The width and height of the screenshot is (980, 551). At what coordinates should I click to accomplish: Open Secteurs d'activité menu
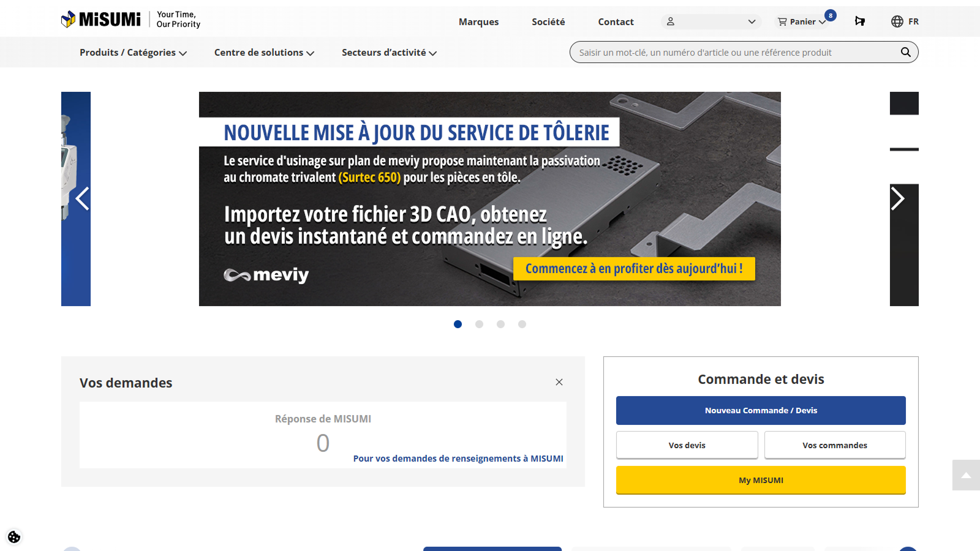click(389, 53)
